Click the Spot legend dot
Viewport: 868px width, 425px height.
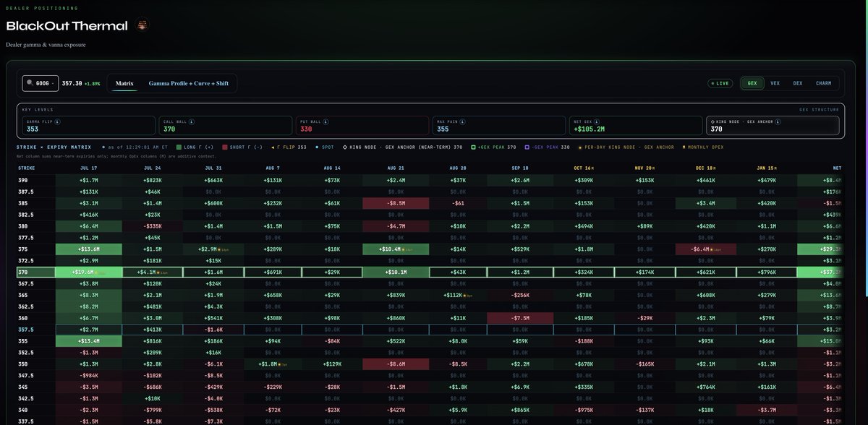tap(318, 147)
